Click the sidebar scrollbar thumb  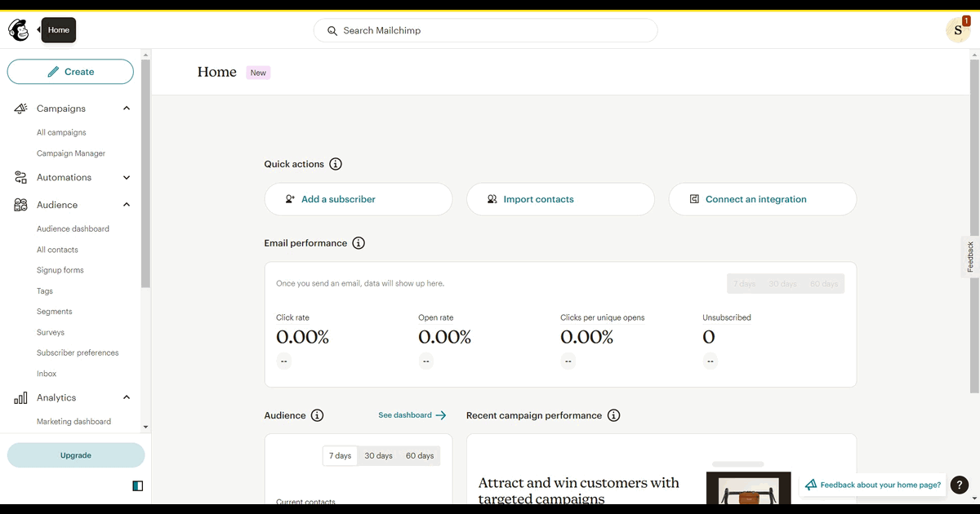click(x=145, y=174)
